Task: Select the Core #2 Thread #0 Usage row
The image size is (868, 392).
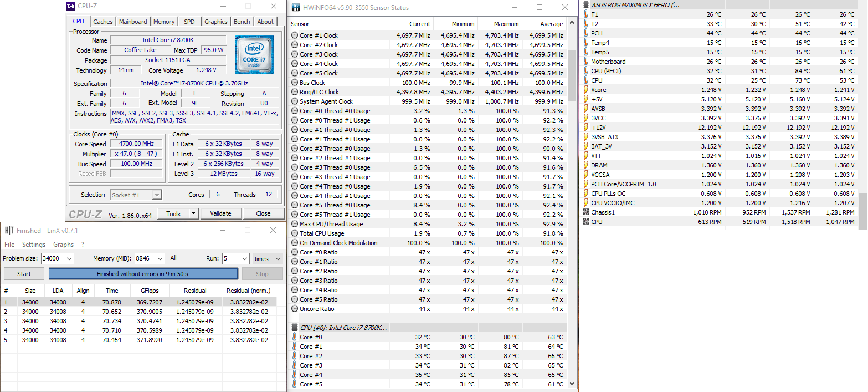Action: 428,149
